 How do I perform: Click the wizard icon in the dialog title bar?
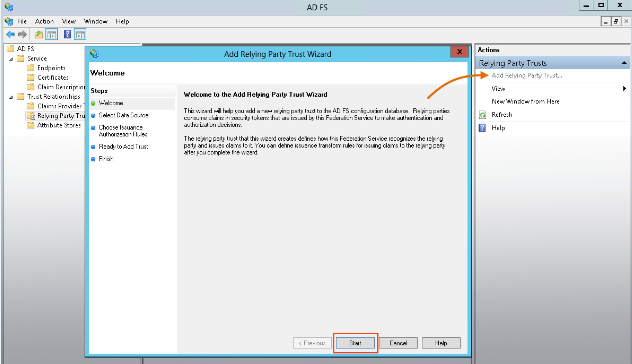(x=94, y=54)
